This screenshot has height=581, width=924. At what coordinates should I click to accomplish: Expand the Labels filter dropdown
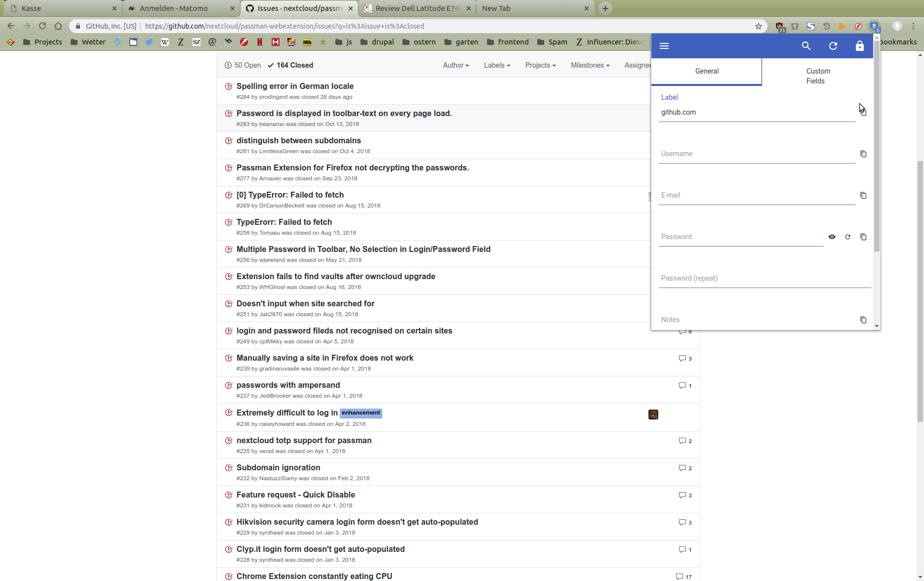[x=497, y=65]
